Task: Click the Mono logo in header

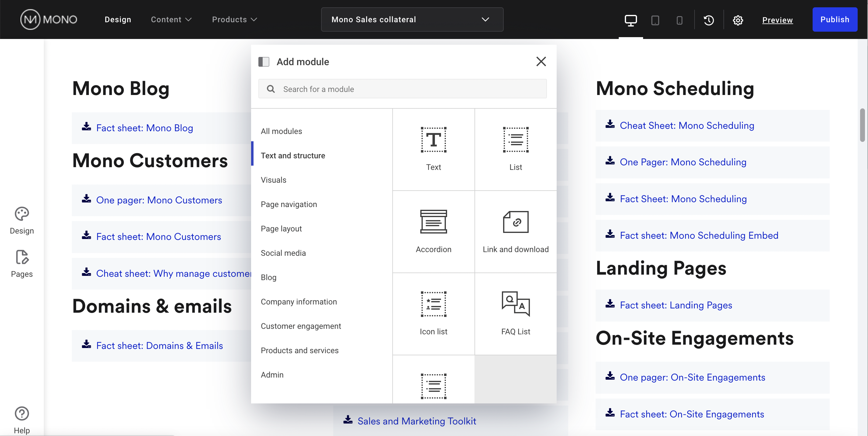Action: 49,19
